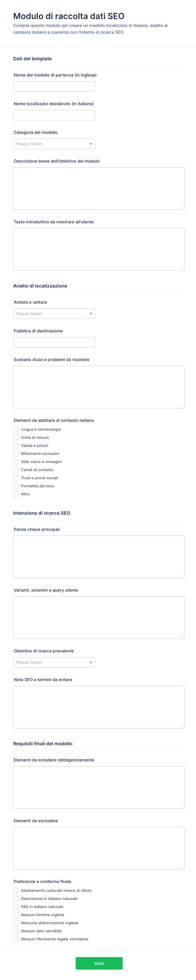Click the Pubblico di destinazione field

click(x=54, y=342)
